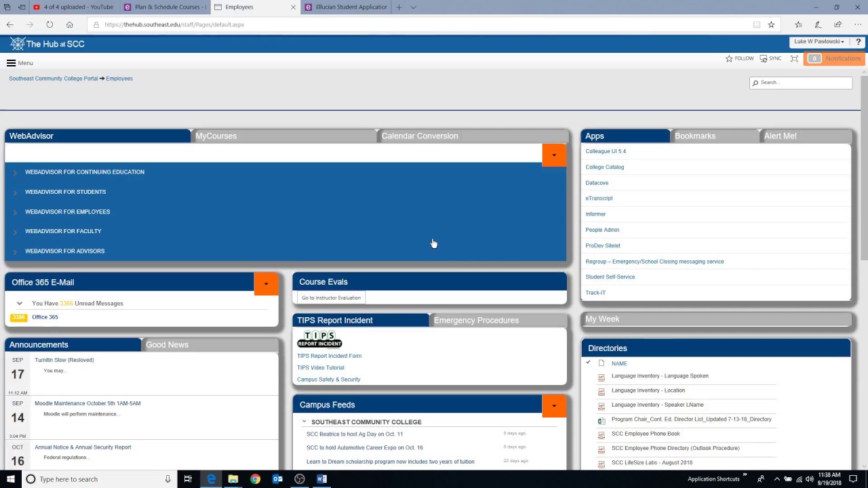This screenshot has height=488, width=868.
Task: Click the search magnifier icon in search box
Action: (x=755, y=83)
